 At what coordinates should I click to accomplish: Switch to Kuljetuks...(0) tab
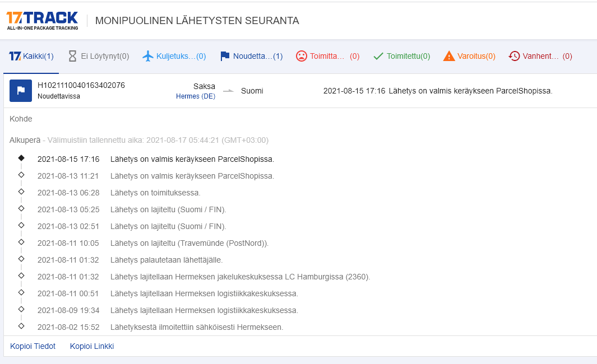[174, 57]
